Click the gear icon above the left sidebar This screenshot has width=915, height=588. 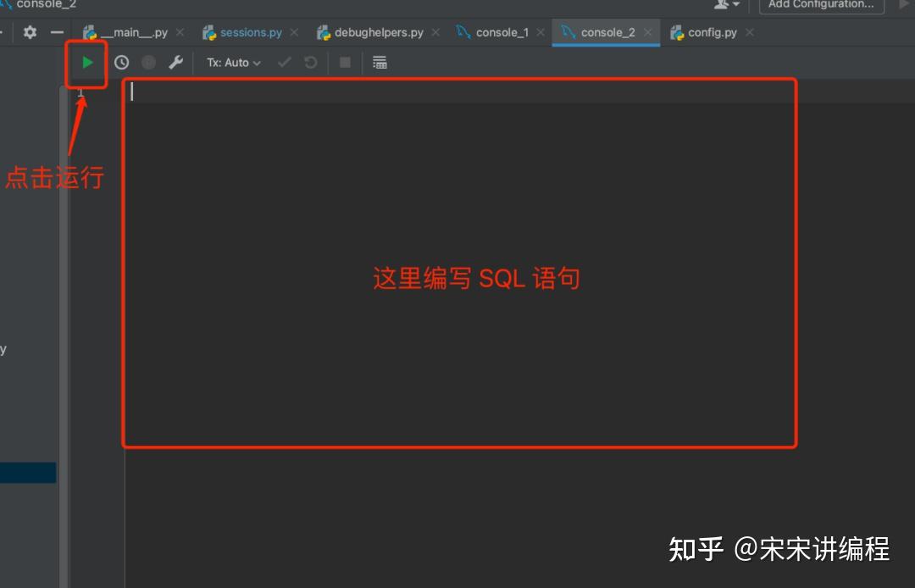30,31
